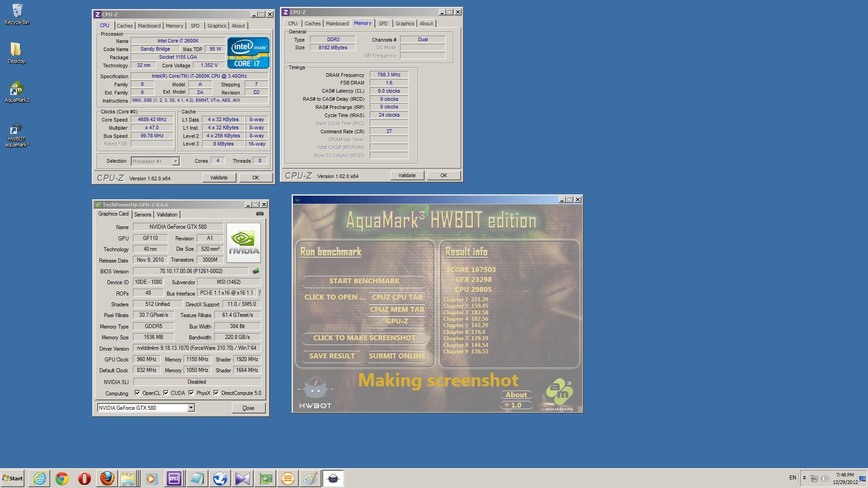
Task: Click the purple bowtie taskbar icon
Action: pyautogui.click(x=242, y=479)
